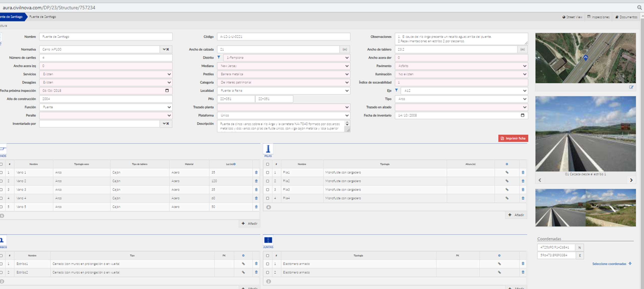Clear the Inventariado por field

[x=168, y=123]
